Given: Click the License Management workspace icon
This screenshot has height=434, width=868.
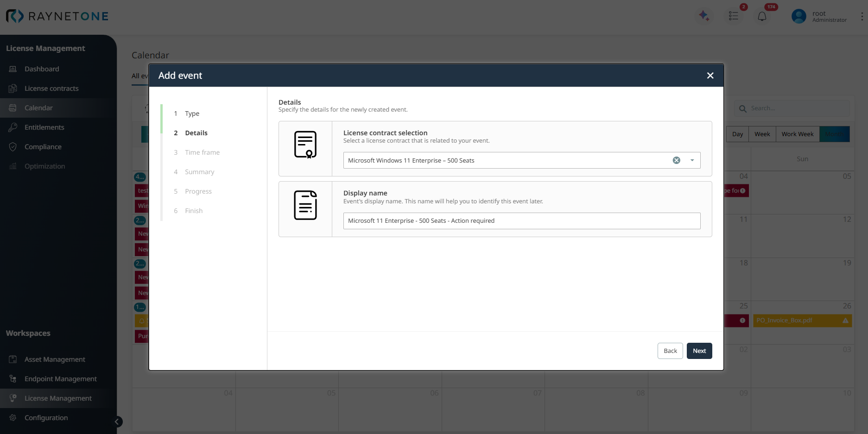Looking at the screenshot, I should (13, 398).
